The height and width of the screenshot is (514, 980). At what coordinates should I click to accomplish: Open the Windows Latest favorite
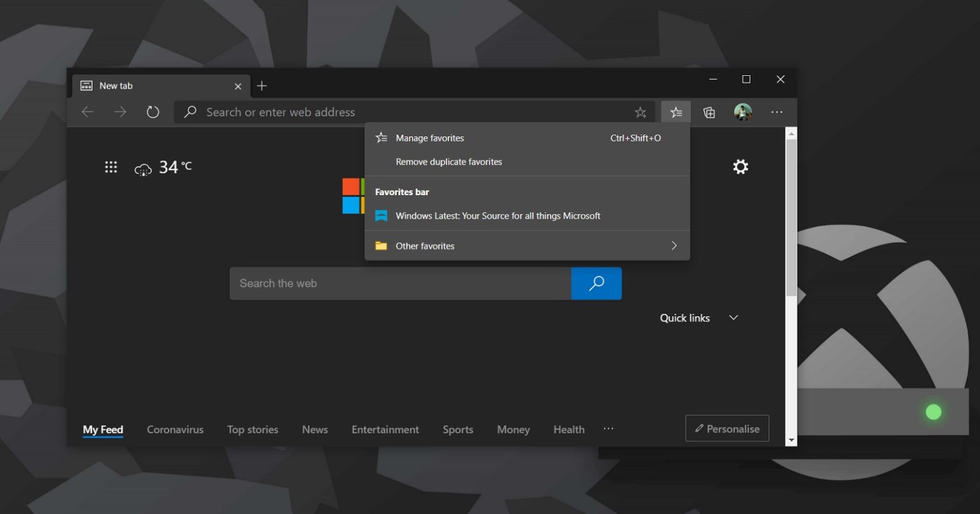pos(498,216)
